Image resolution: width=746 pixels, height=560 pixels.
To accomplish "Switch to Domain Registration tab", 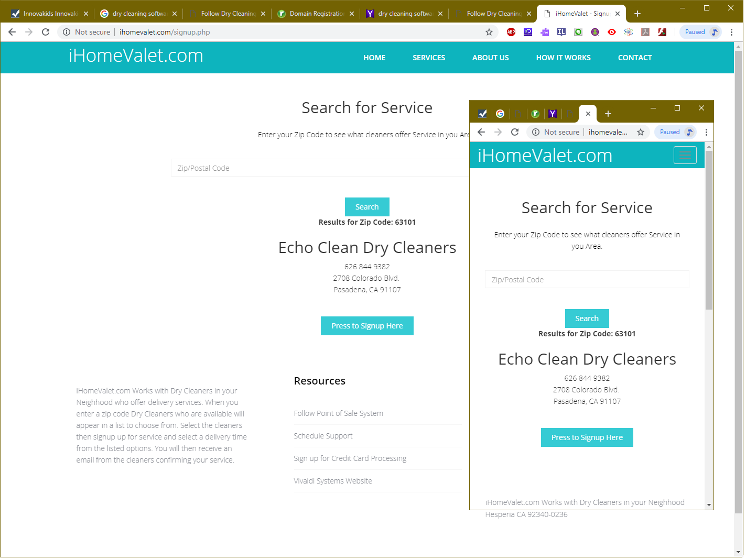I will 315,14.
